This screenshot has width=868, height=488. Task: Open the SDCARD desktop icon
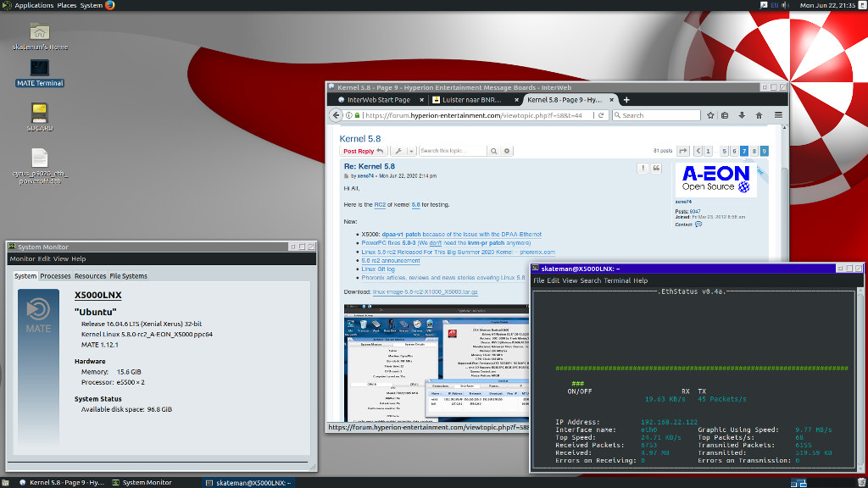pyautogui.click(x=39, y=117)
